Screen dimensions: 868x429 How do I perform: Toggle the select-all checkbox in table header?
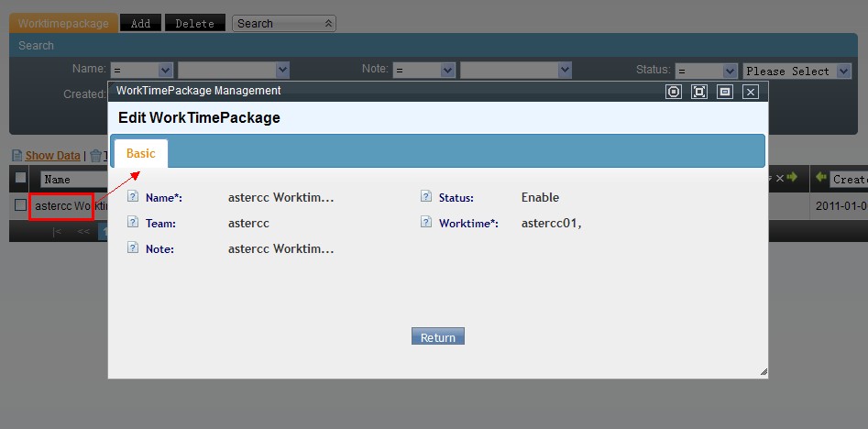tap(20, 179)
